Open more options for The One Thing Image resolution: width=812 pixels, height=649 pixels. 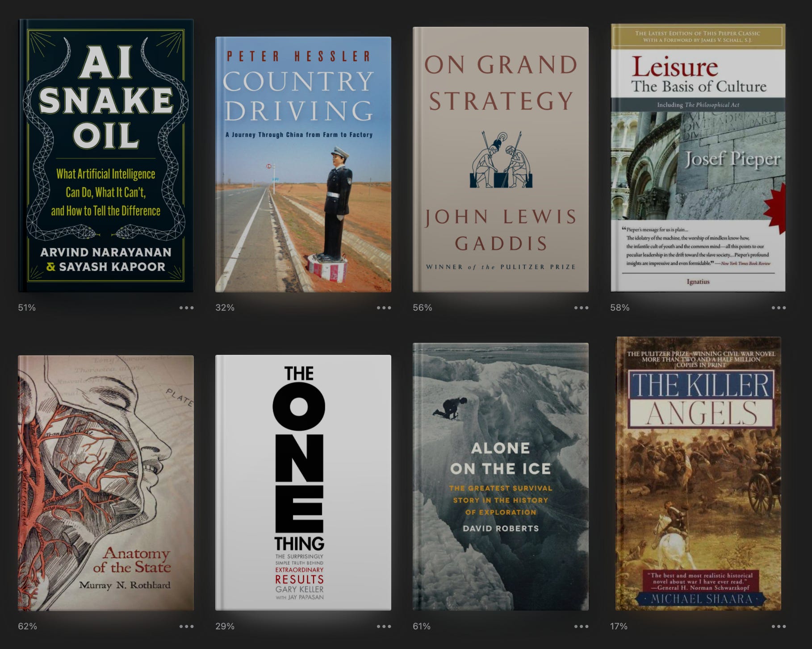(384, 626)
